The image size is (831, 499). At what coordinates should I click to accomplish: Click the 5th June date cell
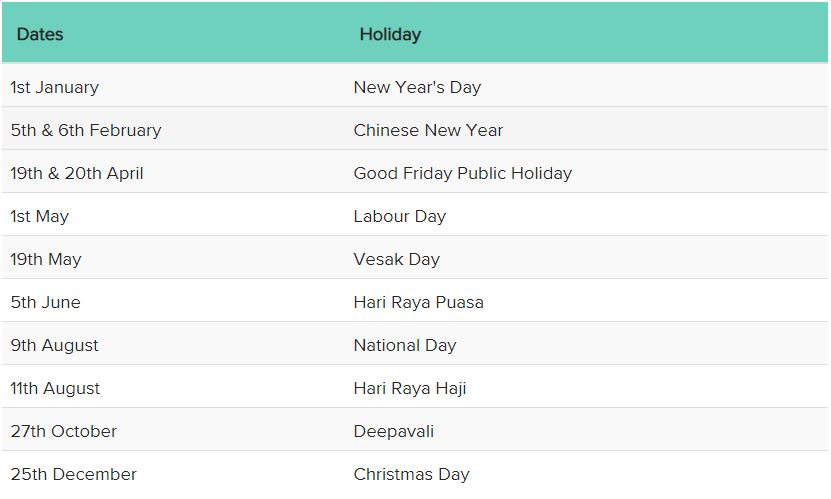point(46,302)
